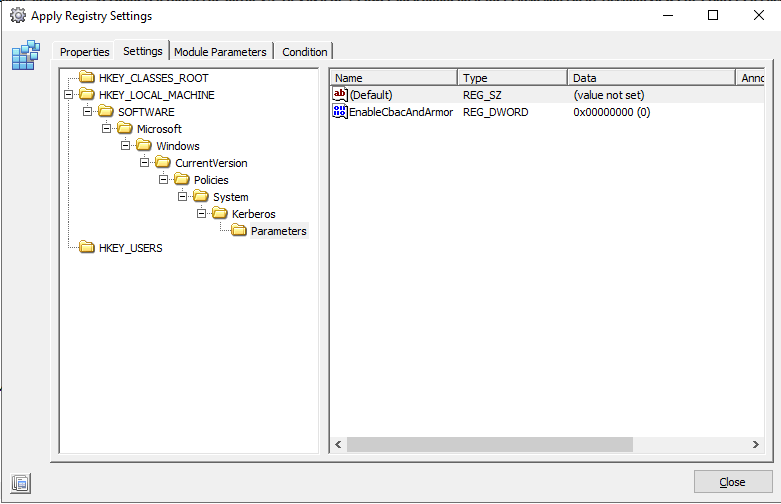
Task: Click the small icon in bottom-left corner
Action: (21, 483)
